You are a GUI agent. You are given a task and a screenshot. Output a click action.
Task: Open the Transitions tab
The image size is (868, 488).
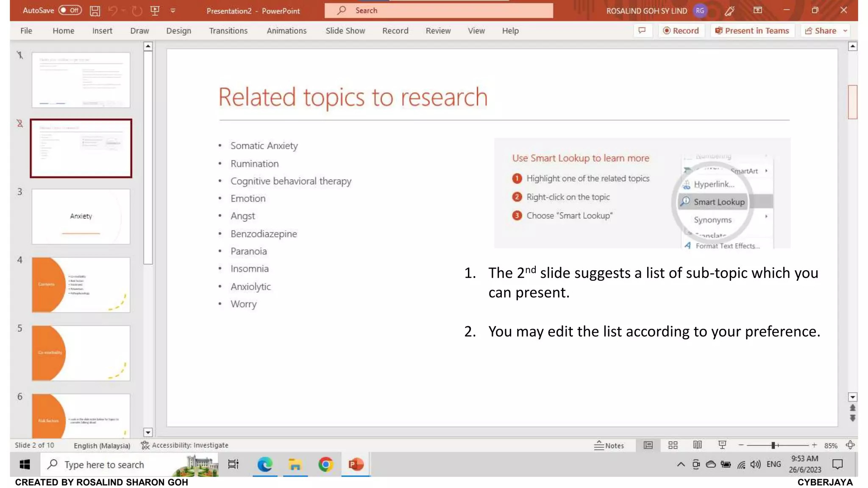click(x=228, y=30)
